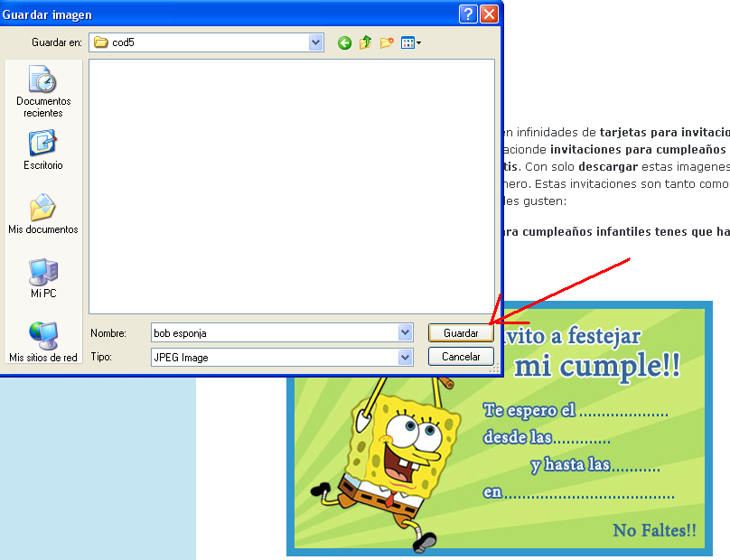Open Documentos recientes in the places bar
This screenshot has height=560, width=730.
43,92
